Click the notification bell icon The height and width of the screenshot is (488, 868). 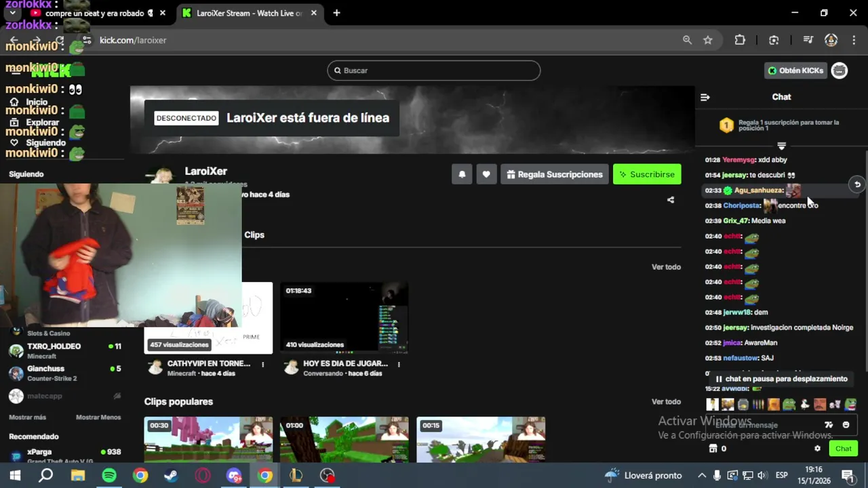462,174
